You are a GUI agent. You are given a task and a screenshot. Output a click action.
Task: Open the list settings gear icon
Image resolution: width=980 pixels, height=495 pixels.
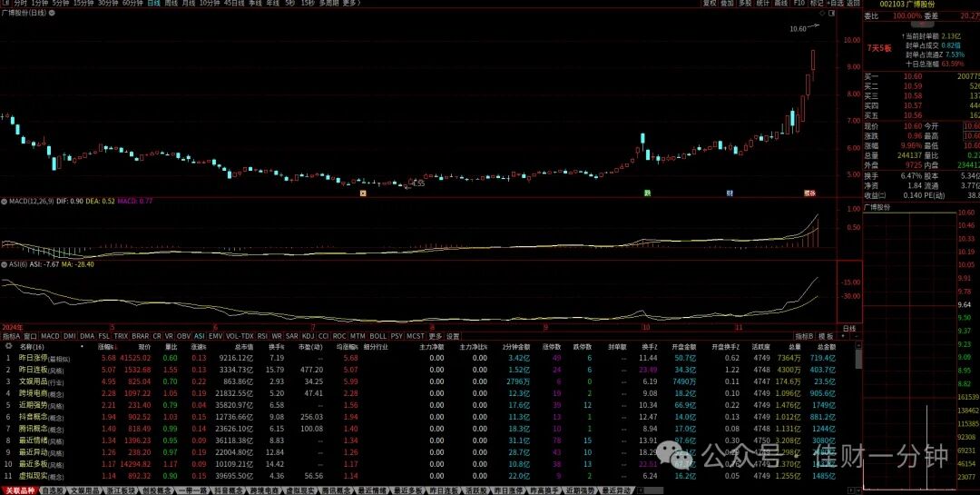8,345
